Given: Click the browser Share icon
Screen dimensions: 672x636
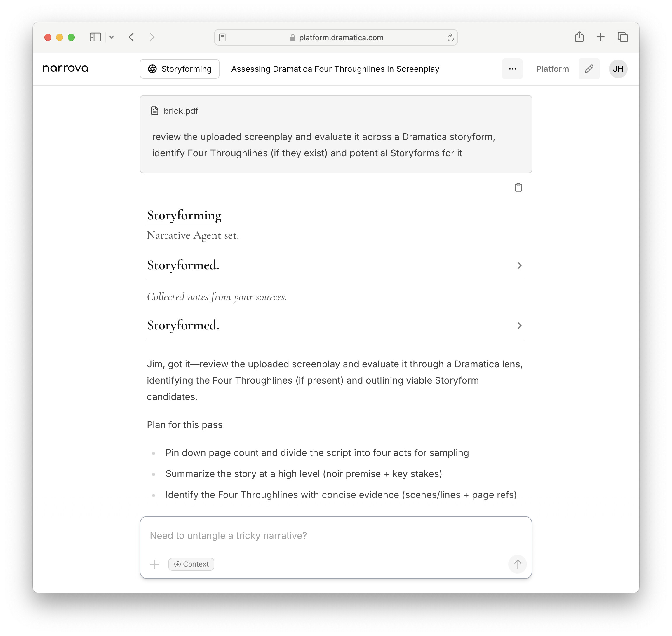Looking at the screenshot, I should point(579,37).
